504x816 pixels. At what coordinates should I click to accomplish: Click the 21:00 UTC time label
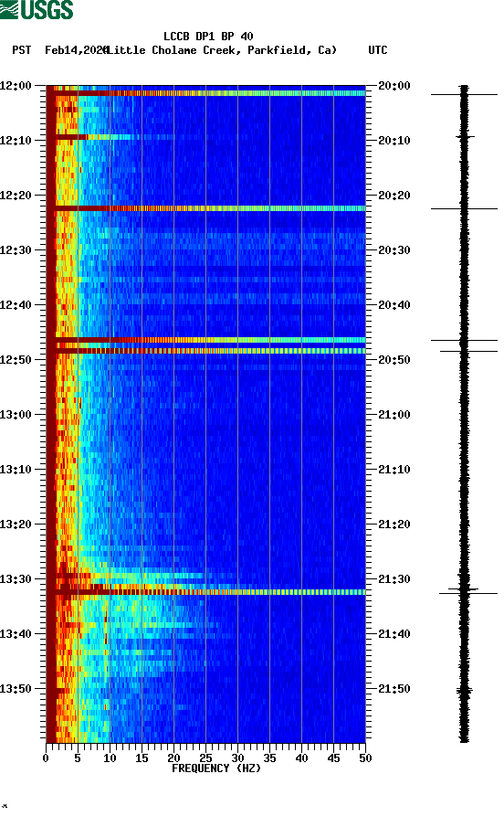click(x=394, y=415)
